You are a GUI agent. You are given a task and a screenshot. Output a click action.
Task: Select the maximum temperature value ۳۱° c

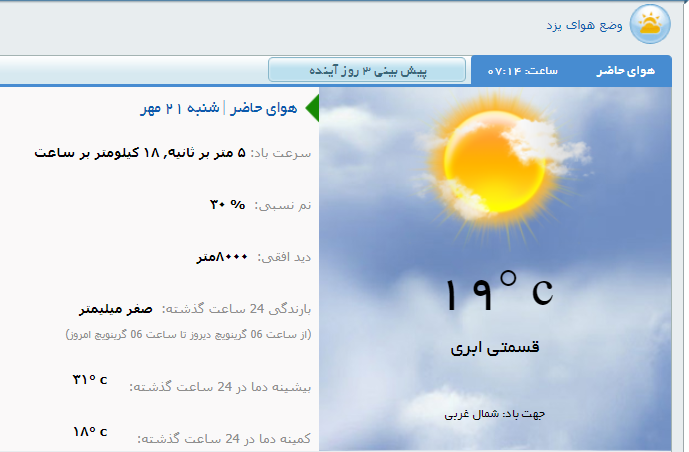click(90, 380)
